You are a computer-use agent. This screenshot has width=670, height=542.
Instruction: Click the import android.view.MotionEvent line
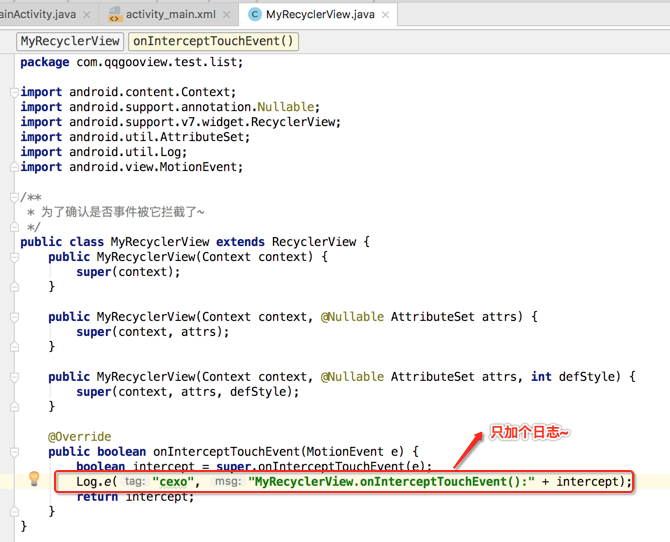click(132, 167)
